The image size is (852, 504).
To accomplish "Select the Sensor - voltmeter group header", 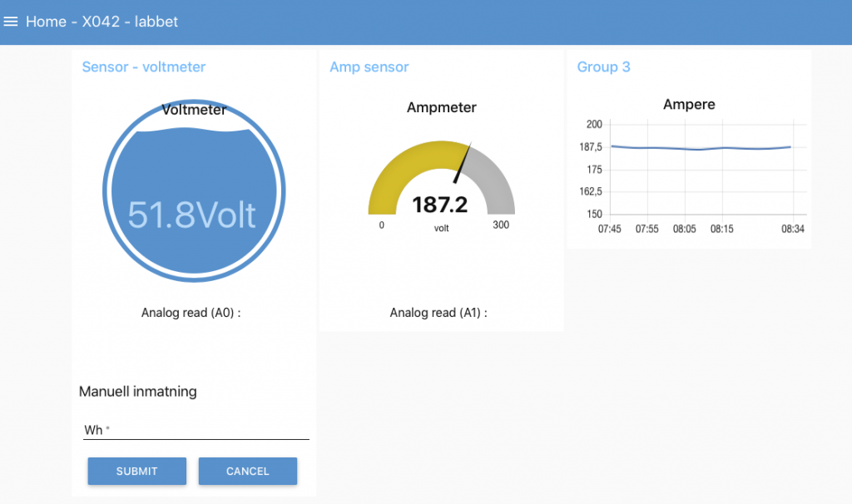I will point(143,67).
